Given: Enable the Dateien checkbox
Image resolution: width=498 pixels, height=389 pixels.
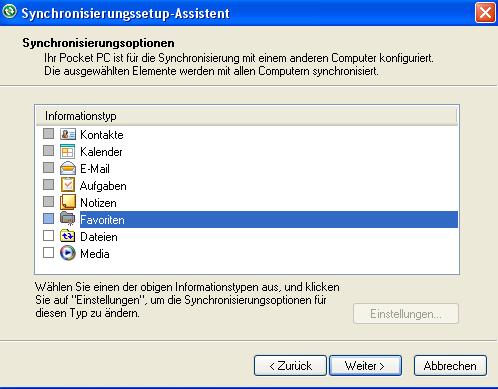Looking at the screenshot, I should (48, 235).
